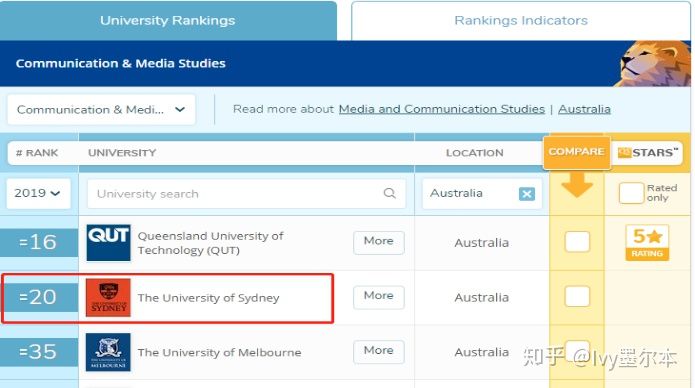Focus the University search field
695x388 pixels.
click(x=246, y=193)
